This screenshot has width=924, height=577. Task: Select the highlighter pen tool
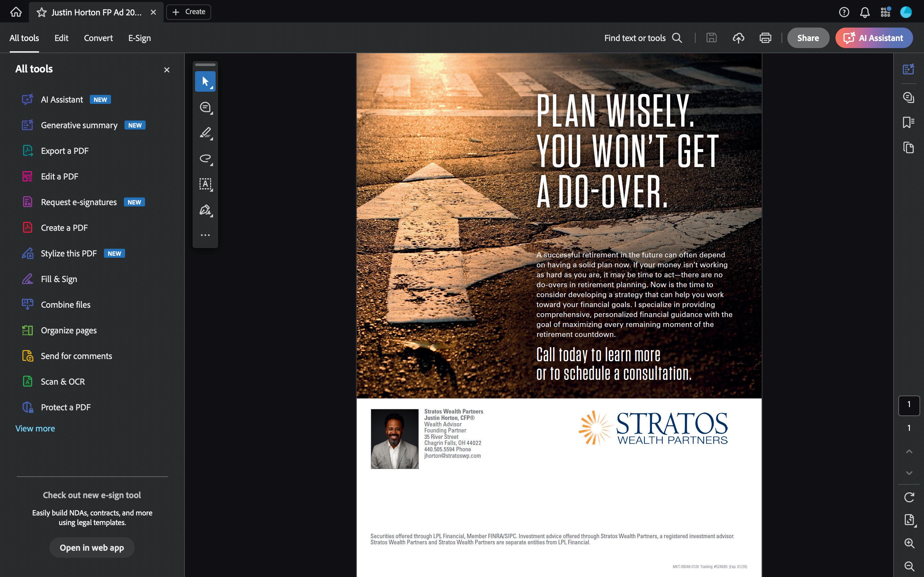click(x=205, y=133)
